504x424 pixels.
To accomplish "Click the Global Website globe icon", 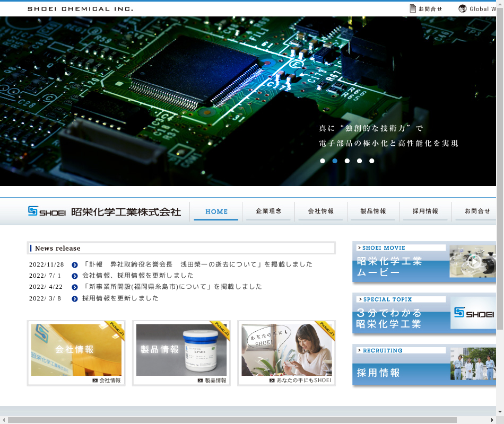I will point(463,8).
